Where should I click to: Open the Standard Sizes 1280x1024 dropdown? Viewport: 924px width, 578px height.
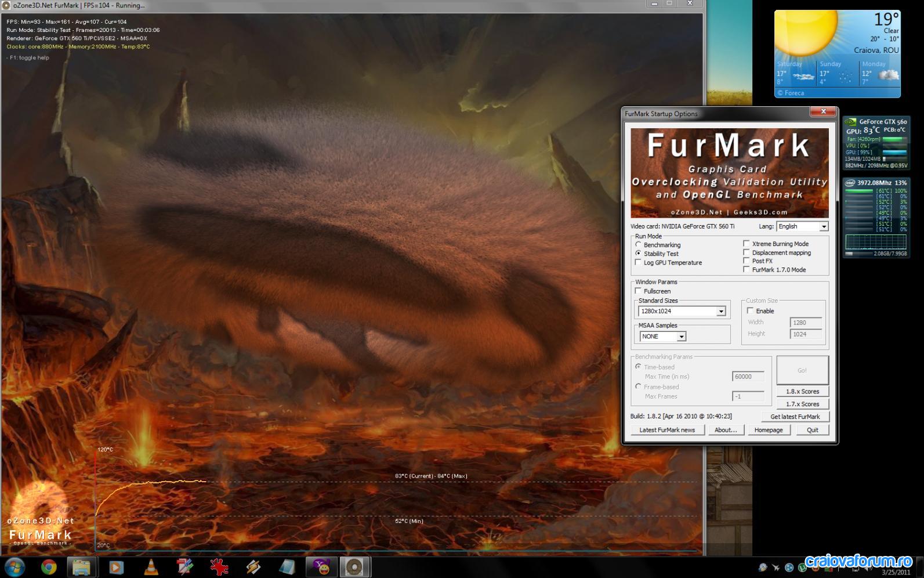coord(682,311)
